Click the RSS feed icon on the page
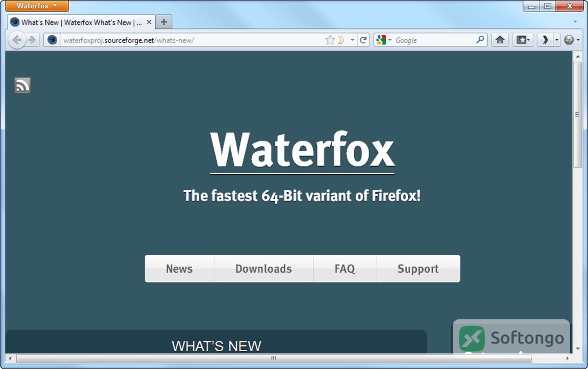This screenshot has height=369, width=588. [x=22, y=85]
